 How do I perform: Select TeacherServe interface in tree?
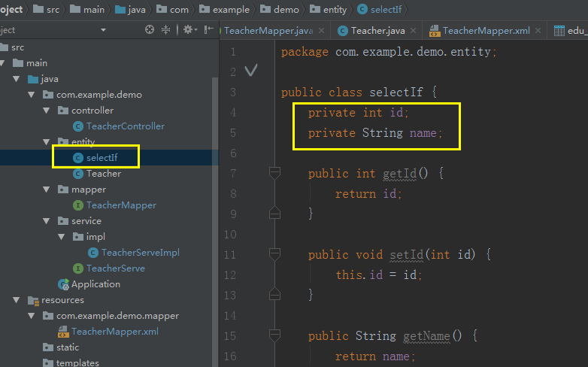[116, 268]
